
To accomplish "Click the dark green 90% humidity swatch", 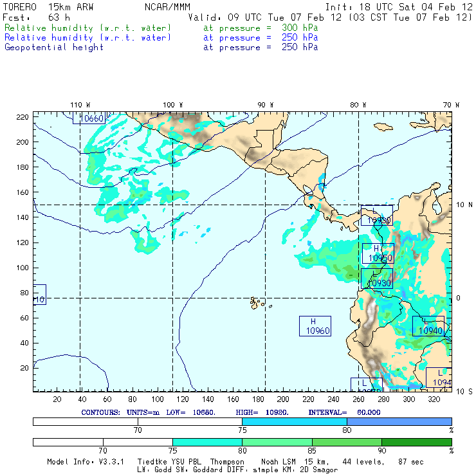I will click(x=417, y=442).
